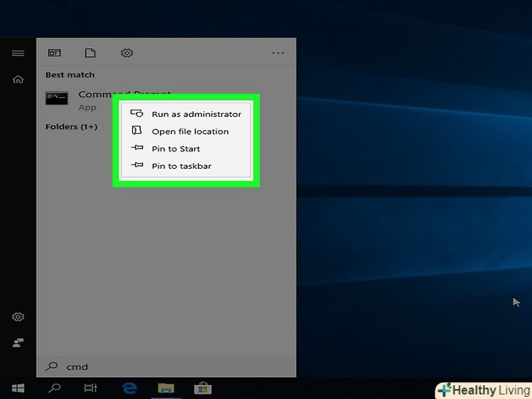Viewport: 532px width, 399px height.
Task: Open the Windows Start button
Action: coord(18,388)
